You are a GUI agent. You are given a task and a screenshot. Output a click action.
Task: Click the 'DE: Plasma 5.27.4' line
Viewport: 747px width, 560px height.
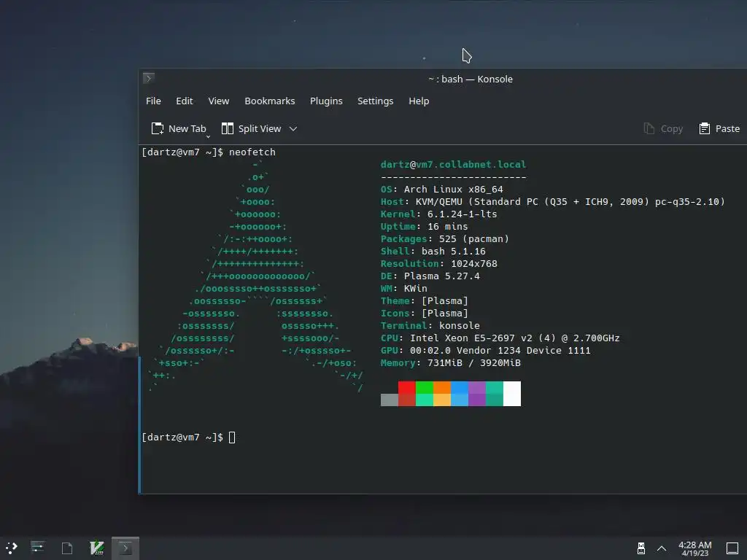pos(430,276)
